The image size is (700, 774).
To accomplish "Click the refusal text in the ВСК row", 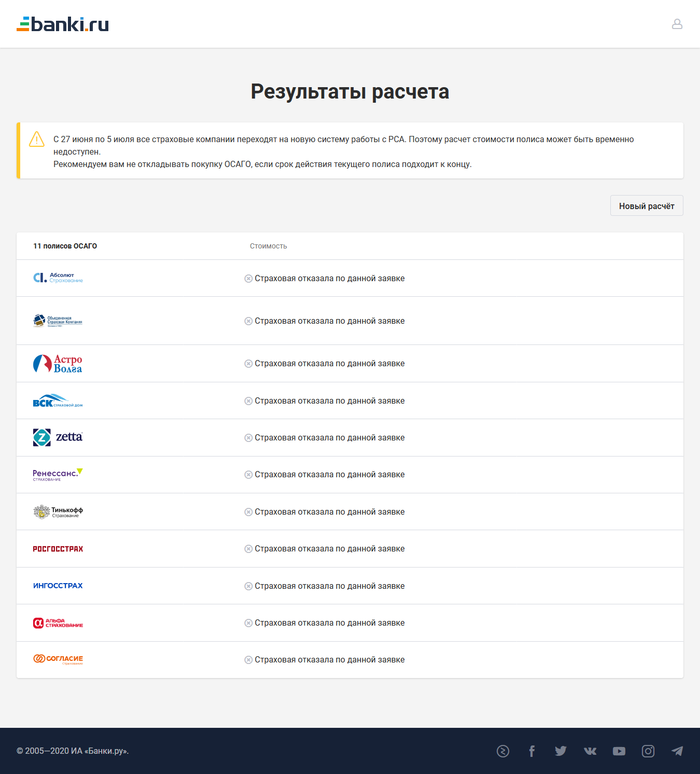I will [329, 401].
